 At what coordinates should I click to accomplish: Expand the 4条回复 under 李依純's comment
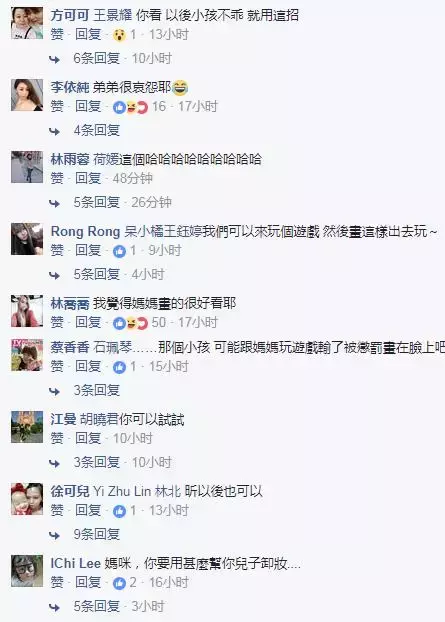(96, 131)
